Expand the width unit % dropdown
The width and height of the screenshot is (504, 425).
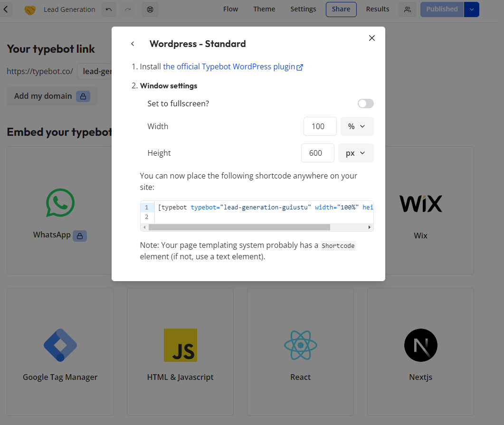357,126
